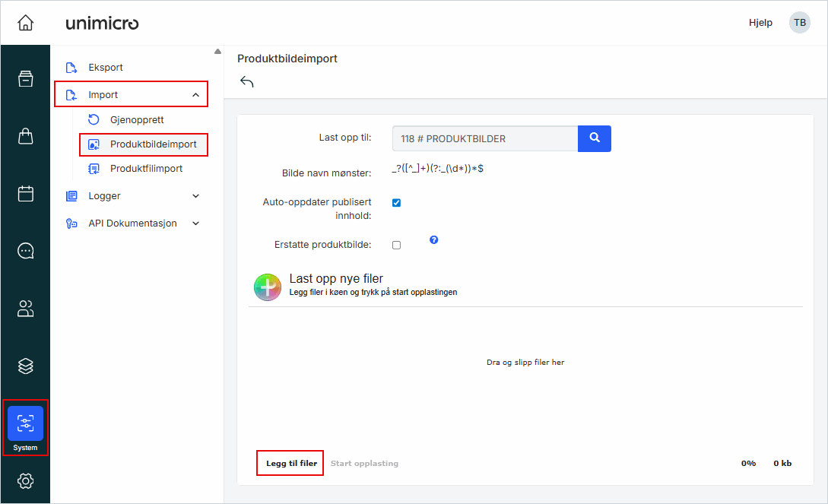Click the archive box sidebar icon
The height and width of the screenshot is (504, 828).
[25, 79]
